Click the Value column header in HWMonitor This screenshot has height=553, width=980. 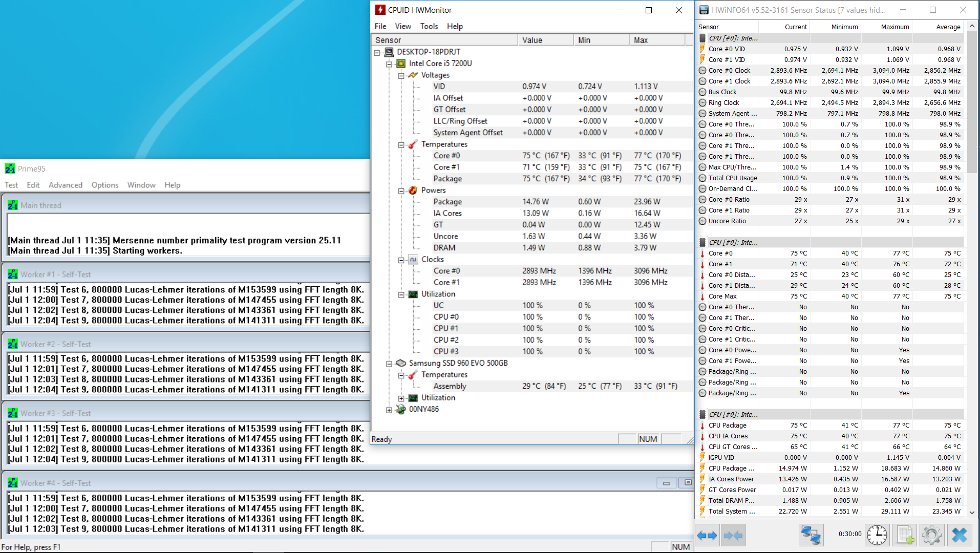point(546,40)
